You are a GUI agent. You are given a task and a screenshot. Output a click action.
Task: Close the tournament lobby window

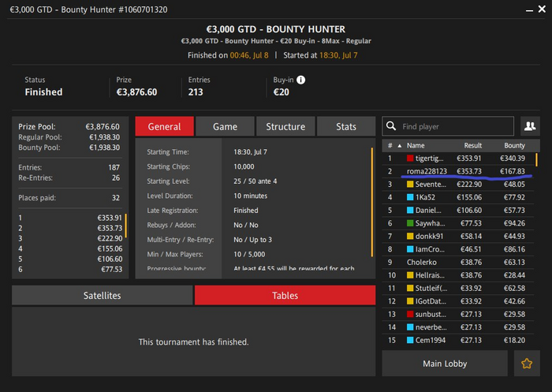tap(543, 9)
